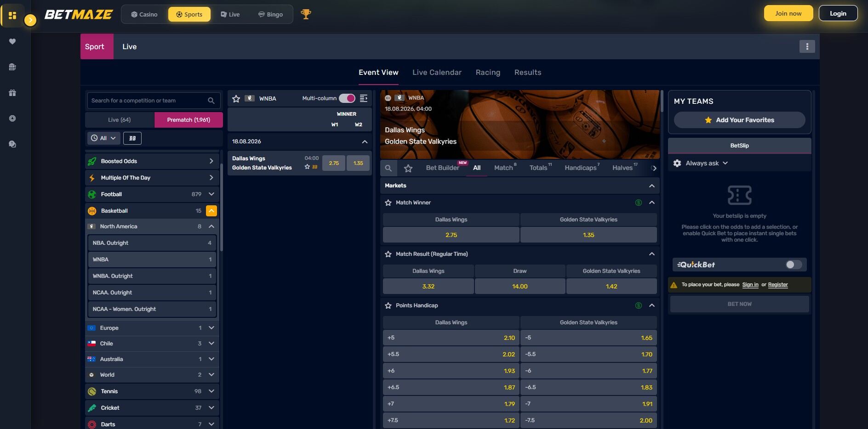Screen dimensions: 868x429
Task: Star the Dallas Wings match in event list
Action: point(307,167)
